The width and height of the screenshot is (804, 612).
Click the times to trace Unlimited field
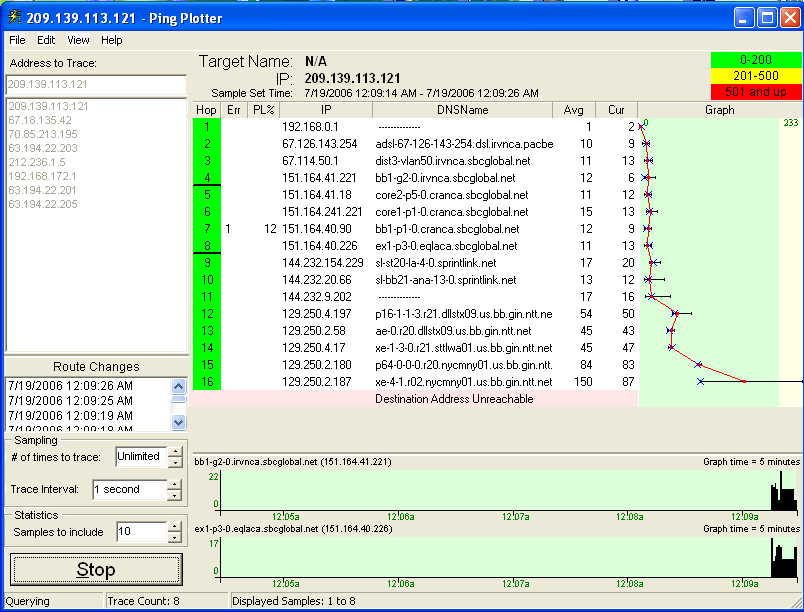click(141, 456)
